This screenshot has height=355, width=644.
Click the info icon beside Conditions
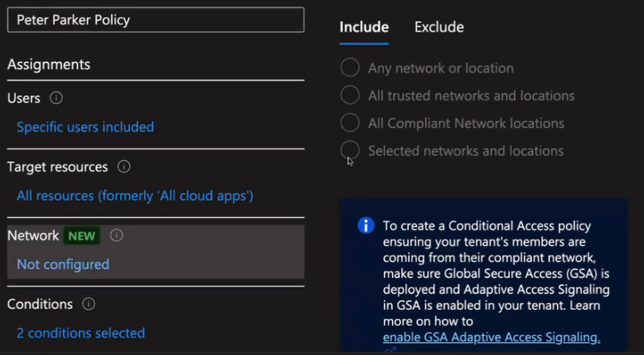tap(88, 304)
